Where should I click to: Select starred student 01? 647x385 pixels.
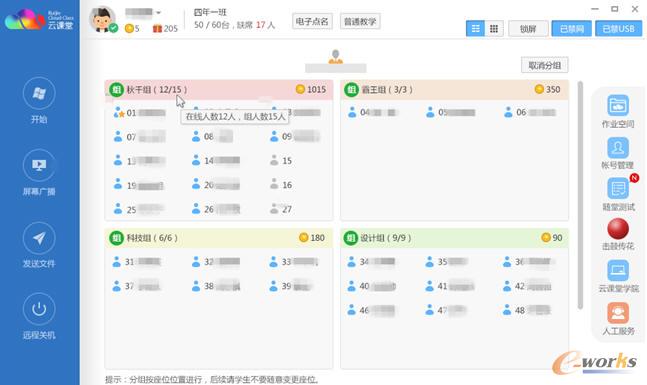click(x=139, y=113)
